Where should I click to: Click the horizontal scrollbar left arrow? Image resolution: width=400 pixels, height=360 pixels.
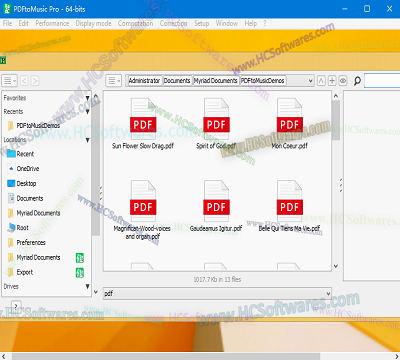tap(4, 356)
